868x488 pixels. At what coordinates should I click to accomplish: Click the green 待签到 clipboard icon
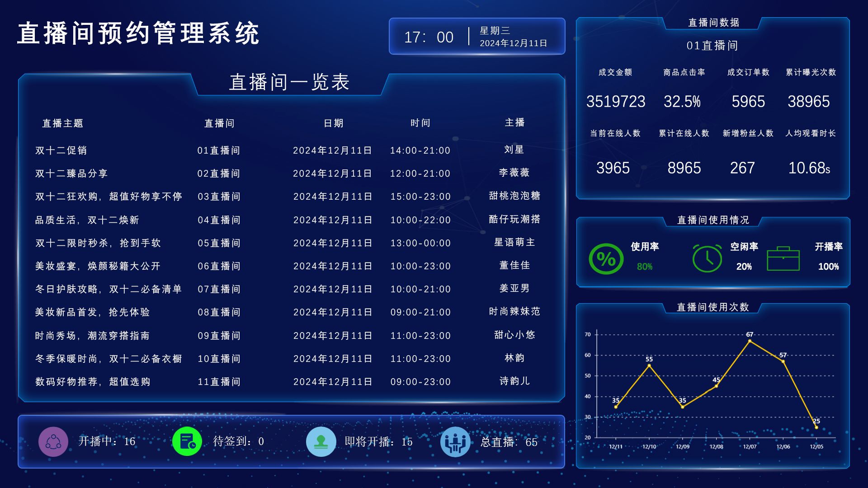click(x=187, y=441)
